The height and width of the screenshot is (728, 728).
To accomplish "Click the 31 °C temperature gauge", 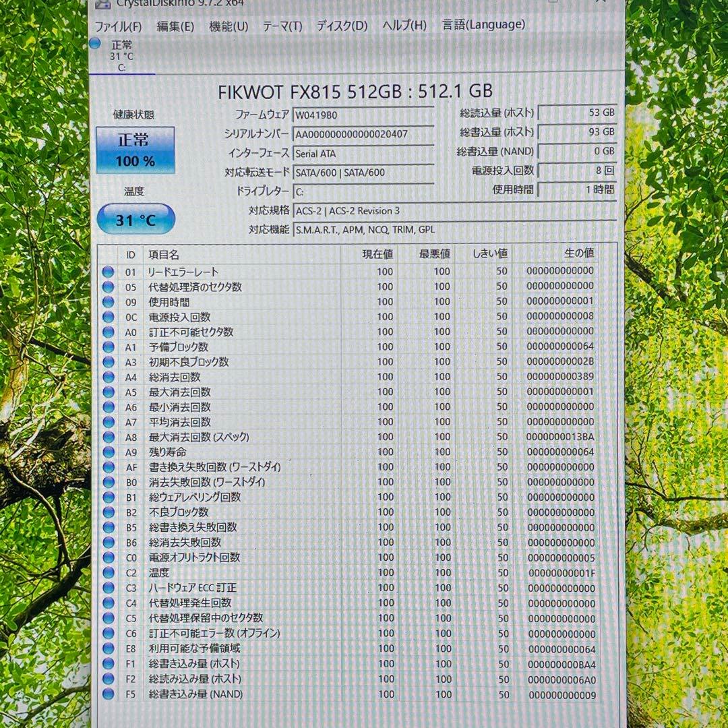I will [135, 218].
